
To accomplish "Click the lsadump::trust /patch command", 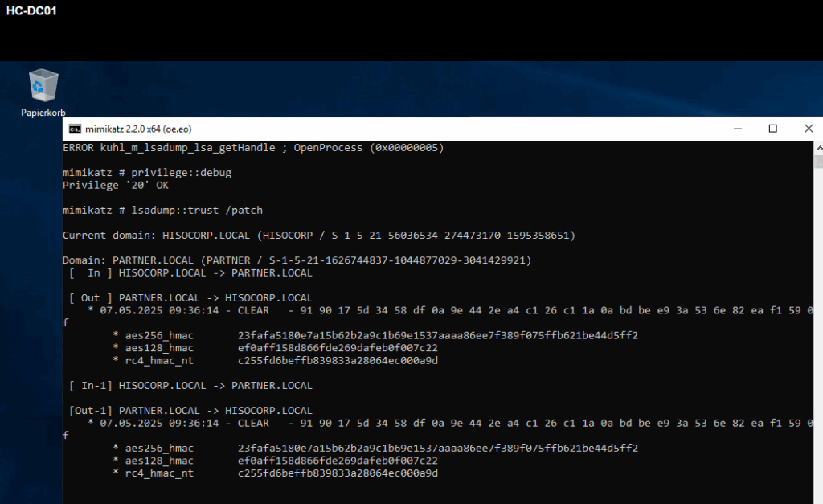I will pos(162,211).
